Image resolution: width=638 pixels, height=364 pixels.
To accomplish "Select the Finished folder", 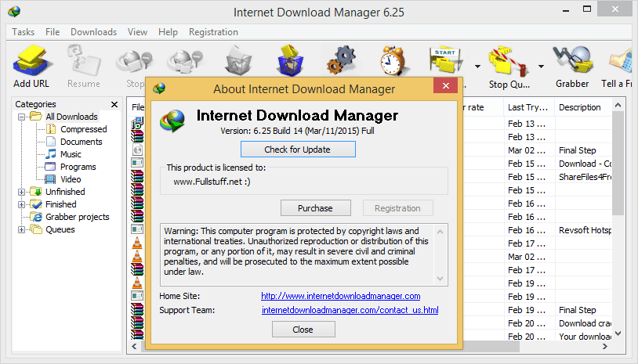I will (x=60, y=204).
